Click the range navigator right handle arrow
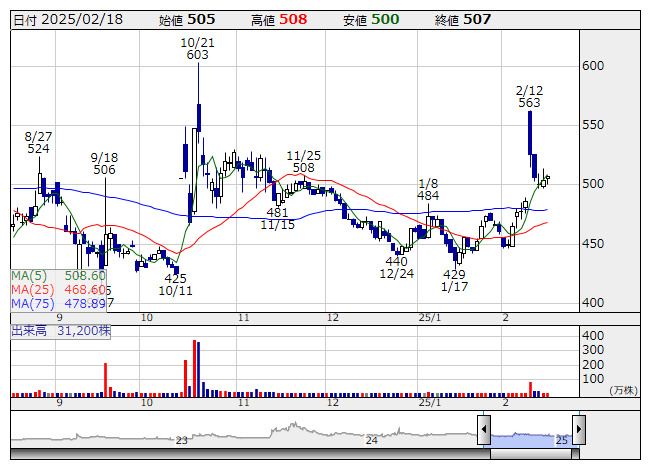The width and height of the screenshot is (653, 470). click(579, 429)
